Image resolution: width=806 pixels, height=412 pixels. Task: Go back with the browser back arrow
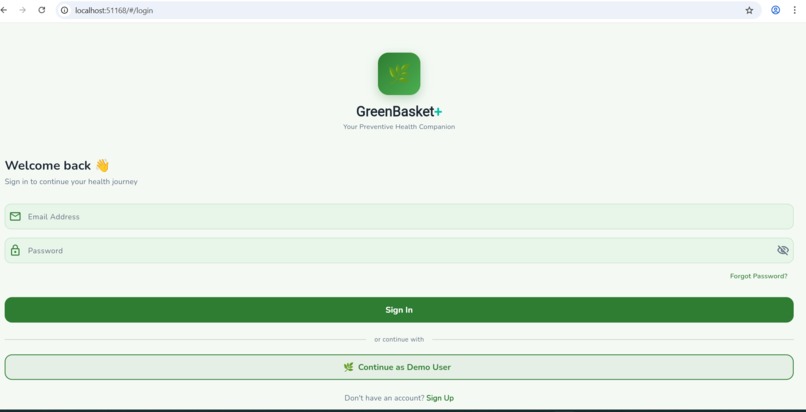[x=4, y=10]
